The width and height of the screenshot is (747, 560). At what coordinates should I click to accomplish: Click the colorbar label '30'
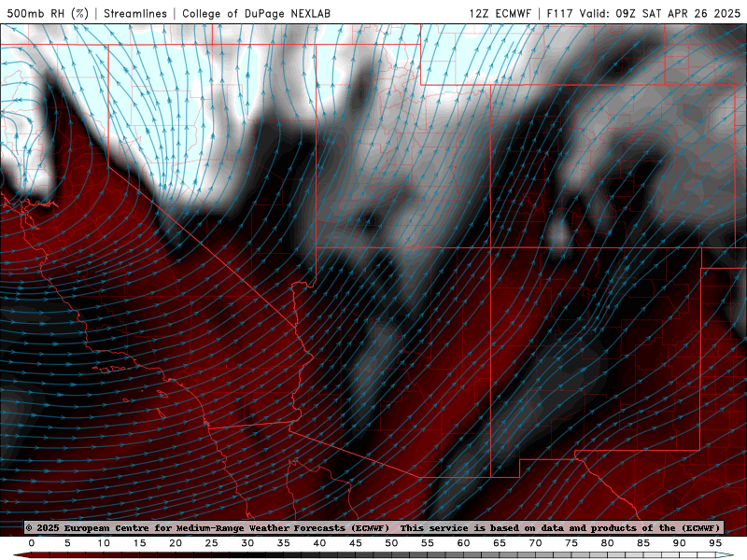point(247,543)
